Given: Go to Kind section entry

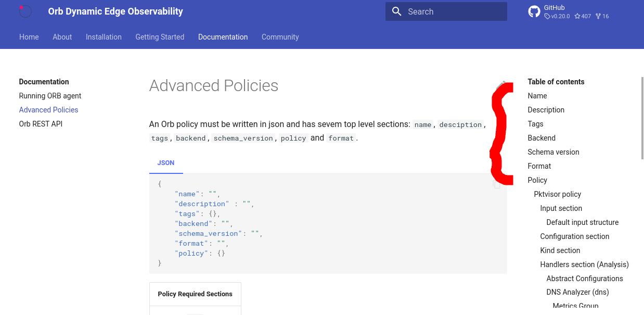Looking at the screenshot, I should (560, 250).
